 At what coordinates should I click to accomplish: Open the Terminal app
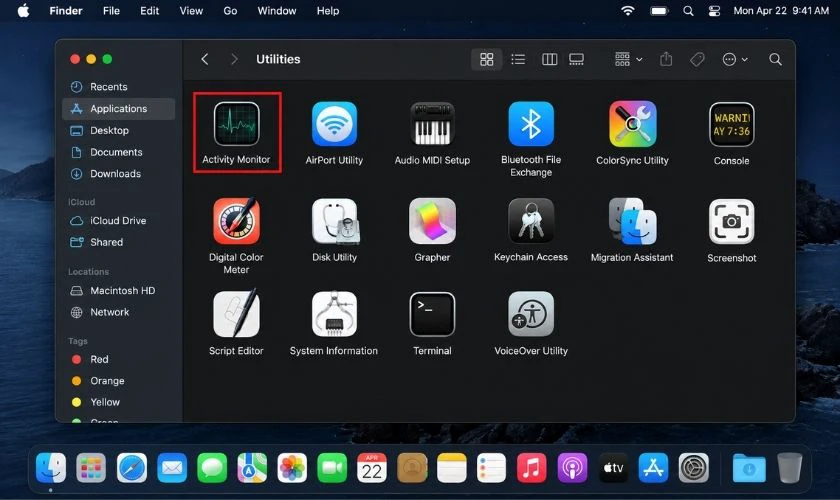pos(432,315)
